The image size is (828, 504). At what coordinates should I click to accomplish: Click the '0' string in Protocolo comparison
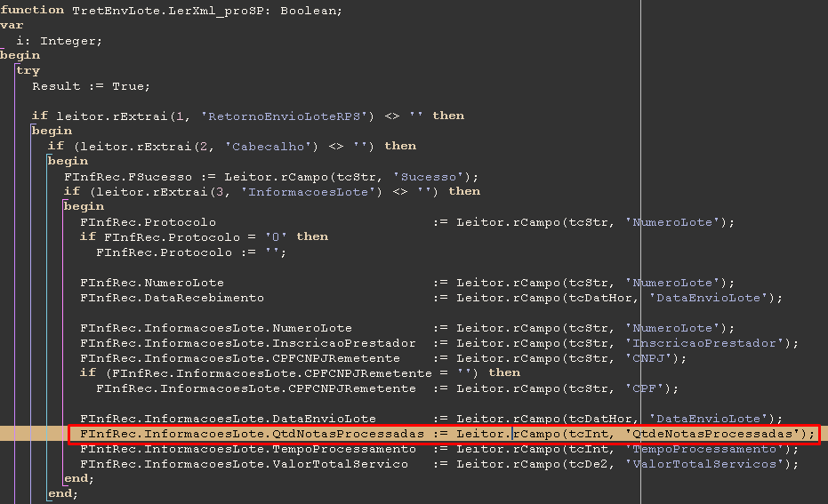(x=276, y=237)
